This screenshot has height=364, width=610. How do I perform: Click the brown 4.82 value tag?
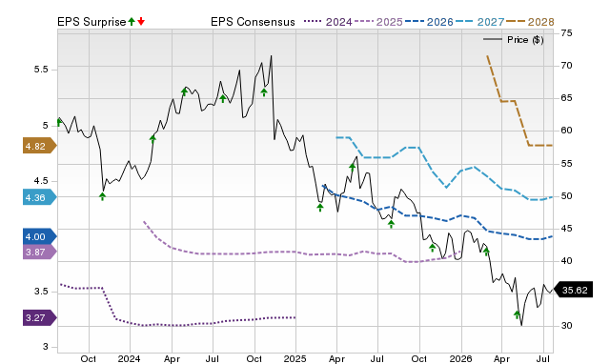pyautogui.click(x=40, y=146)
